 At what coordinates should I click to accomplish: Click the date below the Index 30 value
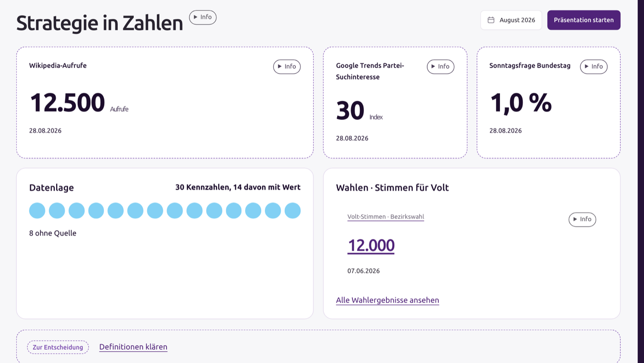tap(352, 138)
